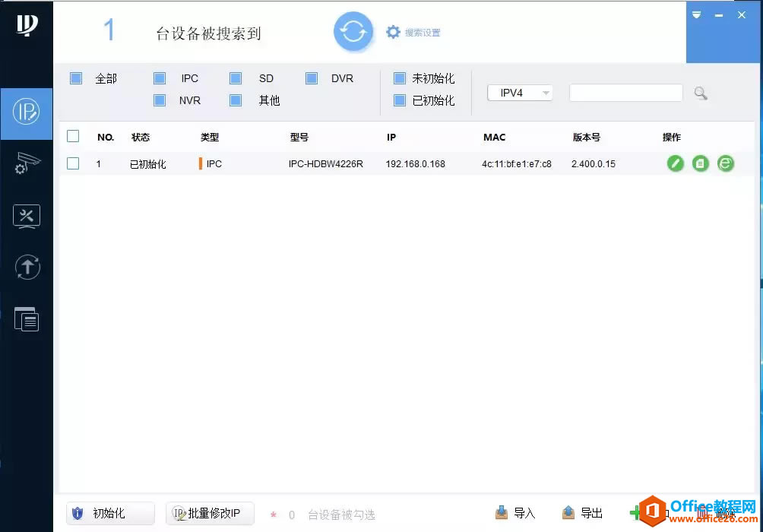The image size is (763, 532).
Task: Toggle the NVR filter checkbox
Action: 160,100
